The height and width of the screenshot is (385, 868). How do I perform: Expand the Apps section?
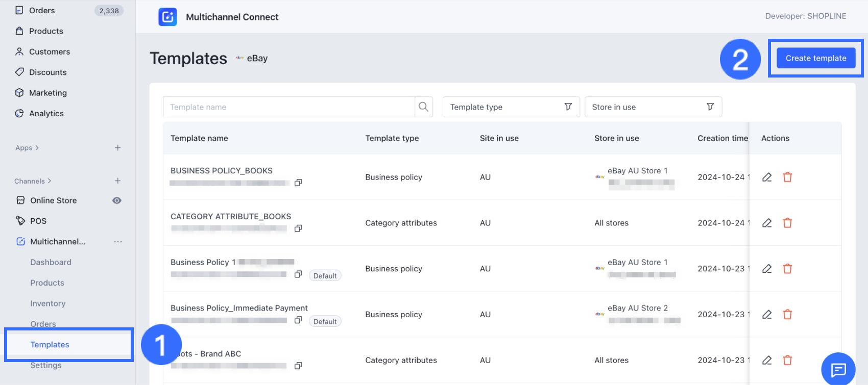pyautogui.click(x=27, y=148)
